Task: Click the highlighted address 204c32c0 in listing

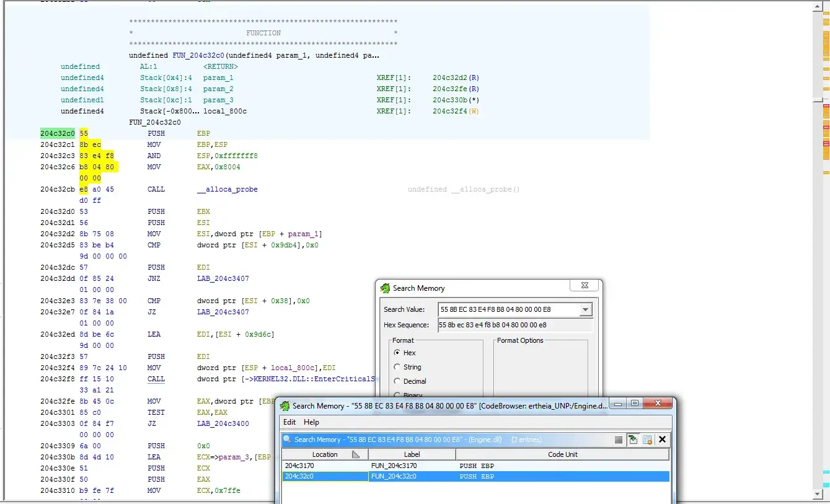Action: click(58, 133)
